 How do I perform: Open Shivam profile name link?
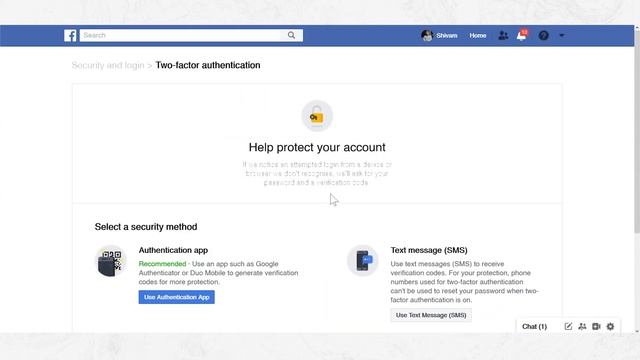pos(447,36)
